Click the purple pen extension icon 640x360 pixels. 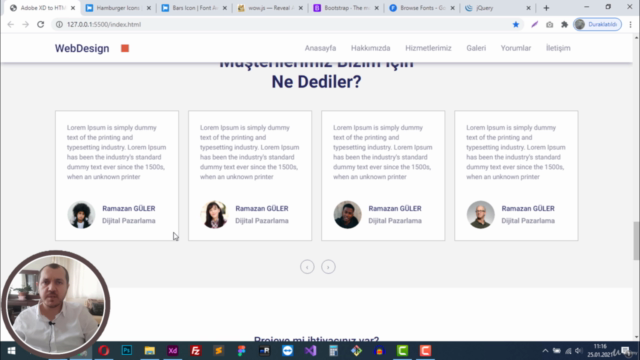pyautogui.click(x=534, y=24)
